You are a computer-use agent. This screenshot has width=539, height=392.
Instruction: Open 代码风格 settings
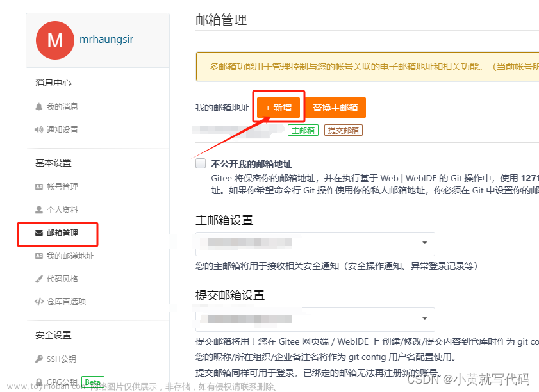62,279
